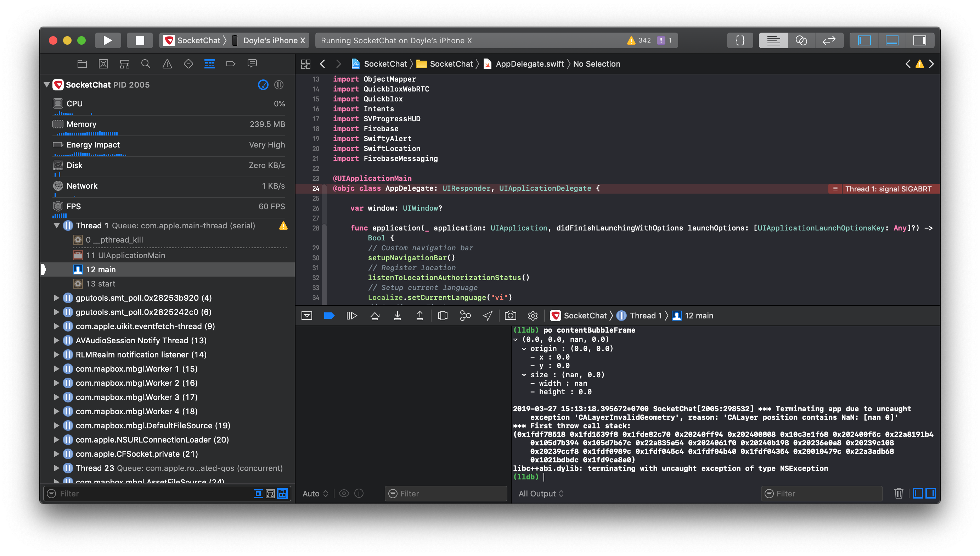Open the breakpoint navigator icon

coord(231,64)
